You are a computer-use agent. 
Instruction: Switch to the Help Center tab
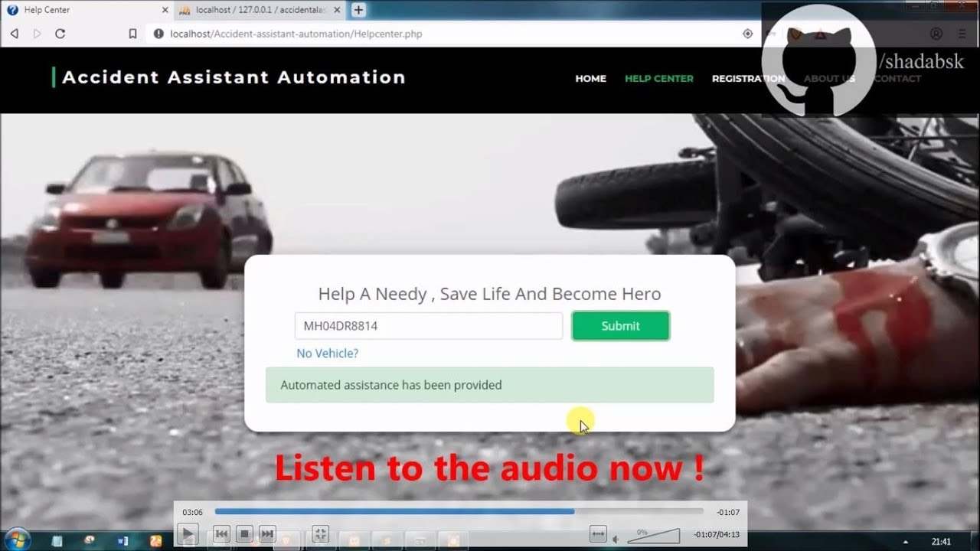pyautogui.click(x=87, y=10)
